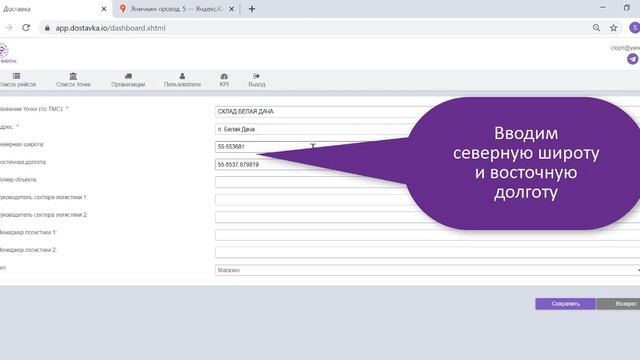This screenshot has height=360, width=640.
Task: Click the bookmark star icon
Action: (x=613, y=28)
